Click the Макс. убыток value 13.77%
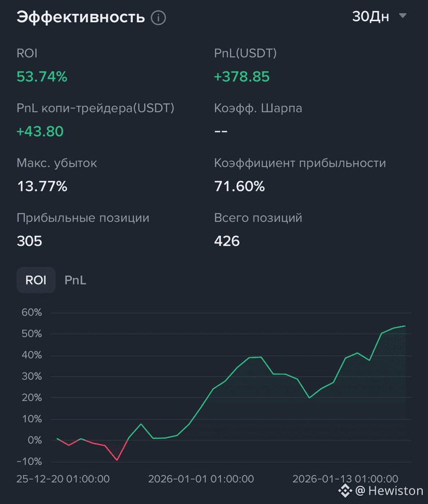The image size is (428, 504). coord(42,186)
